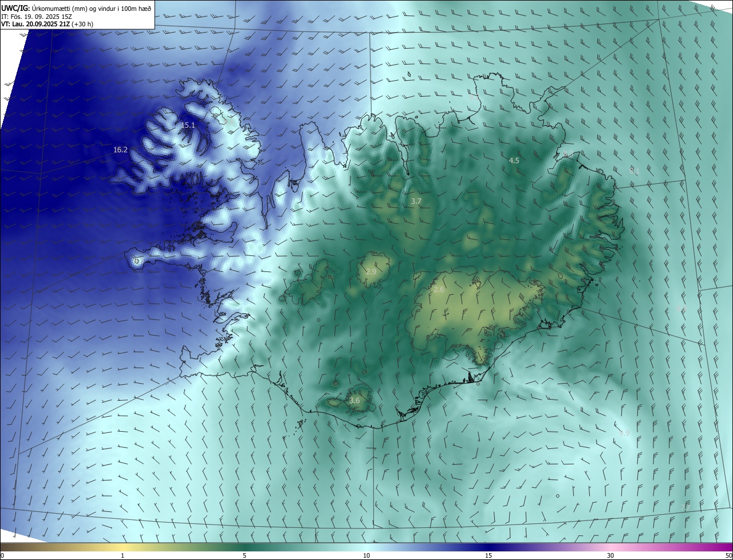
Task: Click the faint 9.9 value offshore southeast
Action: click(624, 433)
